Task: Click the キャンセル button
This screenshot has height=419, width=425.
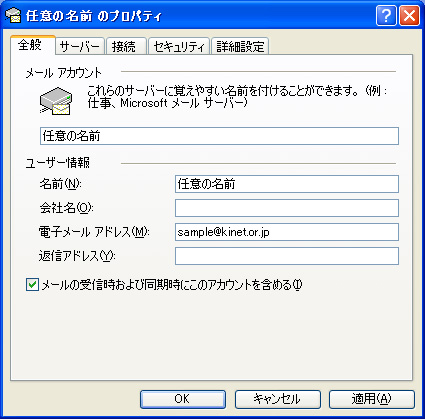Action: click(x=278, y=399)
